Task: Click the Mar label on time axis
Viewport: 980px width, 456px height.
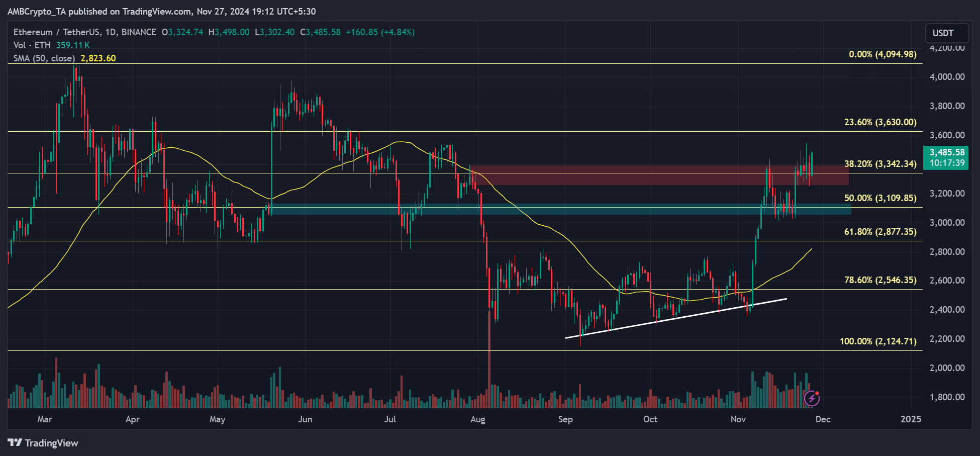Action: (45, 419)
